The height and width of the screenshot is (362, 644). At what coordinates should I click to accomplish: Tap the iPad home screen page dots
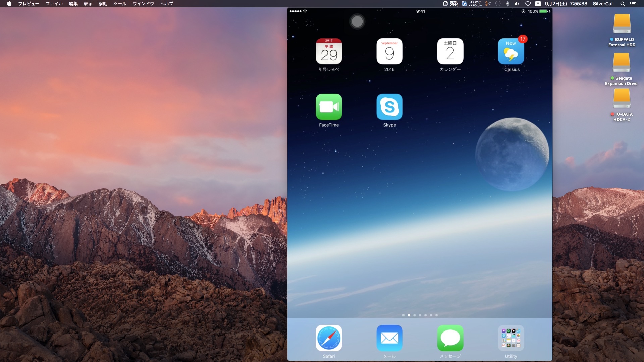pos(420,315)
